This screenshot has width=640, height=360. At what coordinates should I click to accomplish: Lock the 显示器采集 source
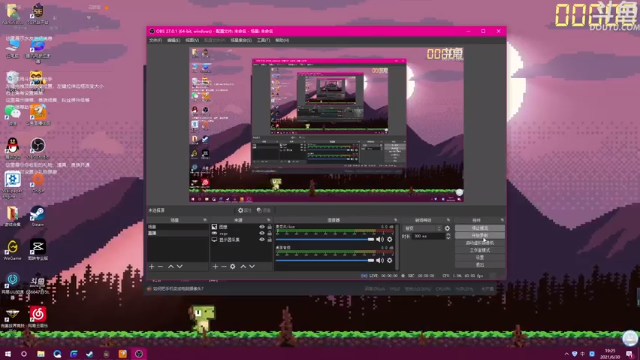coord(269,240)
